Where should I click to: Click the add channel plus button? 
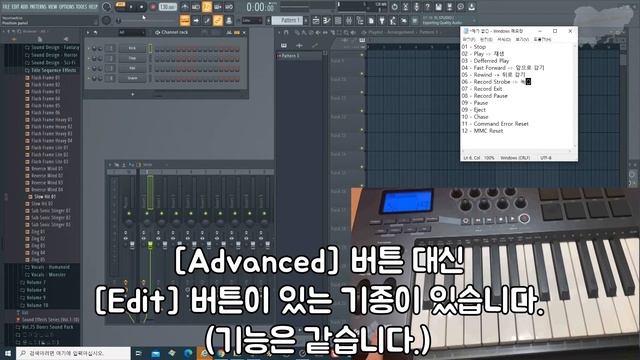pos(132,94)
